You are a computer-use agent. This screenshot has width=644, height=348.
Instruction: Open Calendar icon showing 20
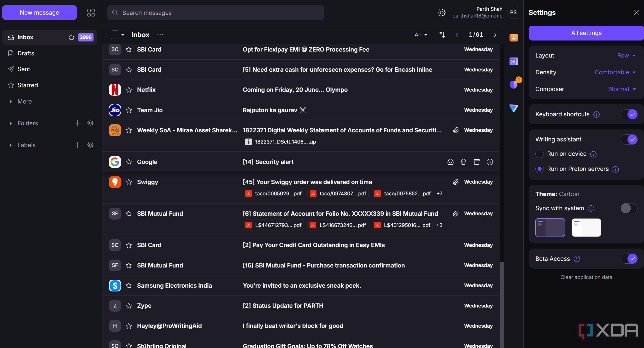[x=514, y=61]
